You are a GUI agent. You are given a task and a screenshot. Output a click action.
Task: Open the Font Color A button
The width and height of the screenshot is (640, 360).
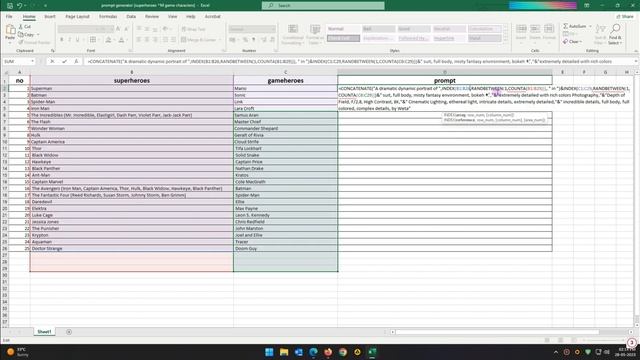click(121, 40)
